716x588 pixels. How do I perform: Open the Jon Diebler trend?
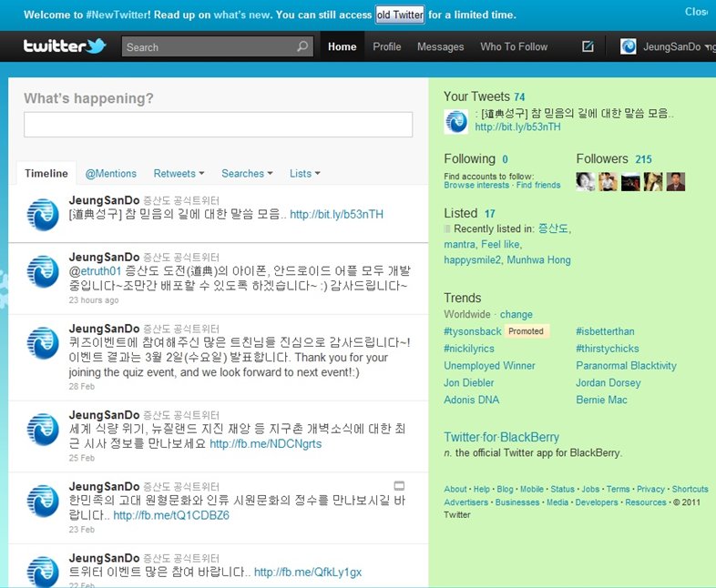469,382
